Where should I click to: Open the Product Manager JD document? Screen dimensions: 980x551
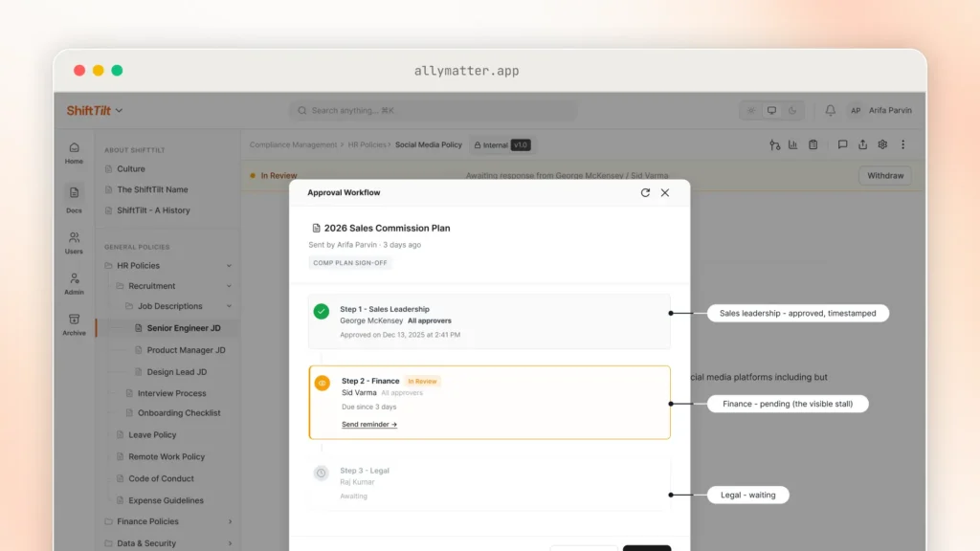186,350
